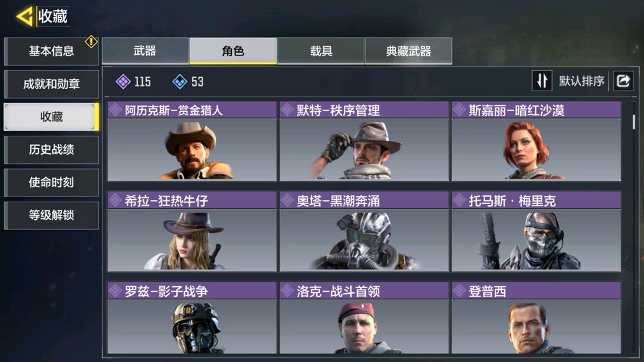Go to 使命时刻 section
Image resolution: width=644 pixels, height=362 pixels.
click(51, 182)
